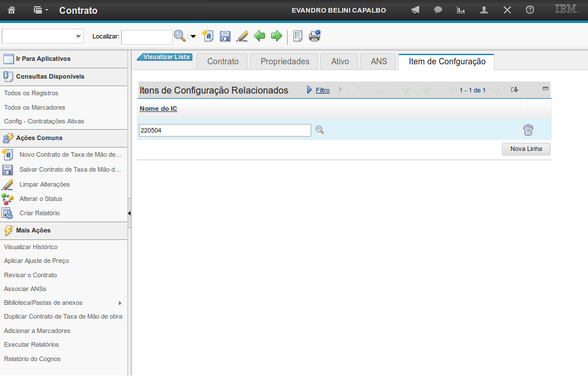Open the Go To menu dropdown
Screen dimensions: 588x376
click(x=40, y=10)
